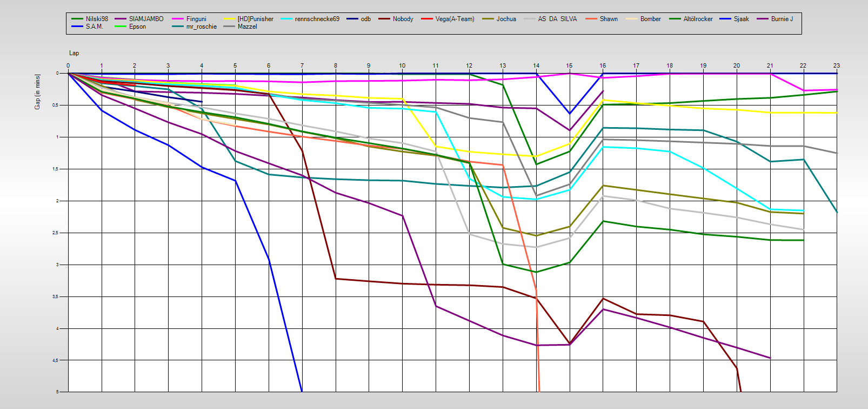Click the green Epson legend swatch
The height and width of the screenshot is (409, 868).
(121, 27)
